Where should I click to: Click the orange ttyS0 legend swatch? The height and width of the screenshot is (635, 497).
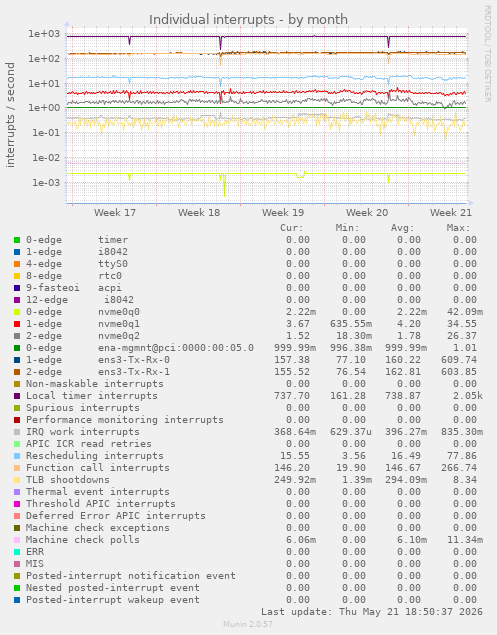pos(17,264)
